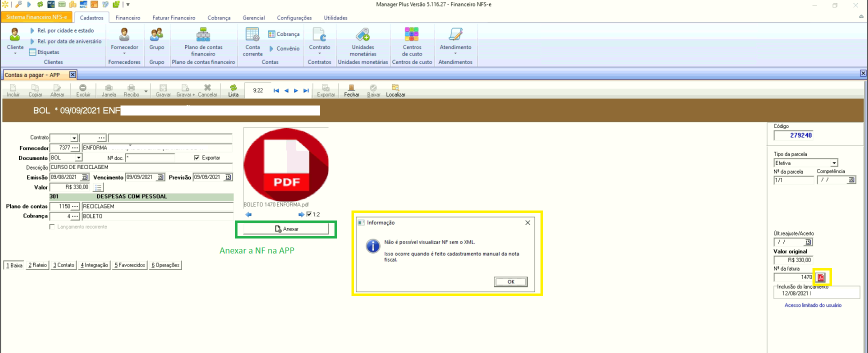
Task: Open Plano de contas financeiro icon
Action: (203, 35)
